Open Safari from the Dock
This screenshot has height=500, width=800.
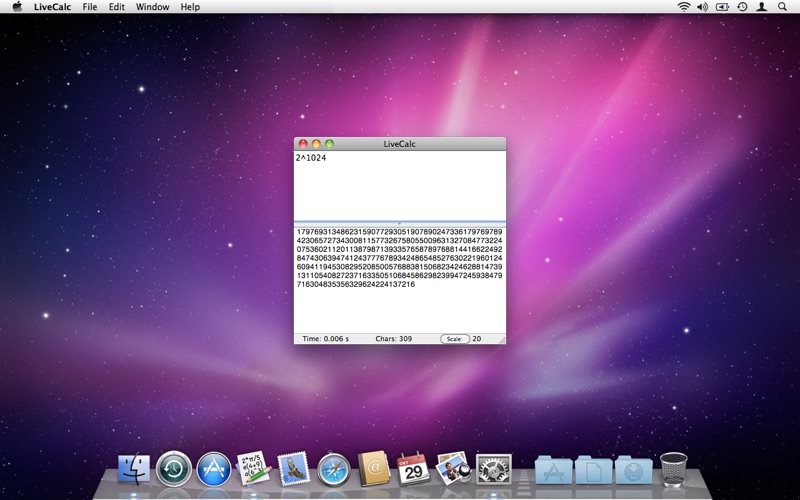click(x=334, y=469)
